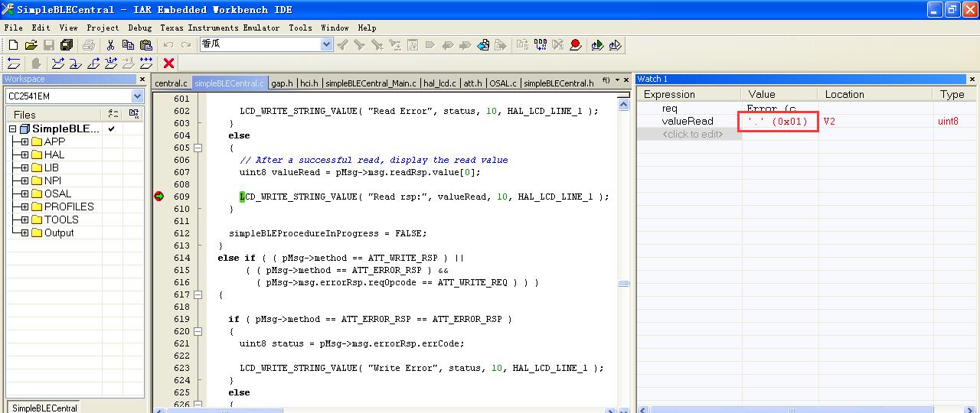Click the debugger Reset icon
The image size is (980, 413).
tap(13, 63)
